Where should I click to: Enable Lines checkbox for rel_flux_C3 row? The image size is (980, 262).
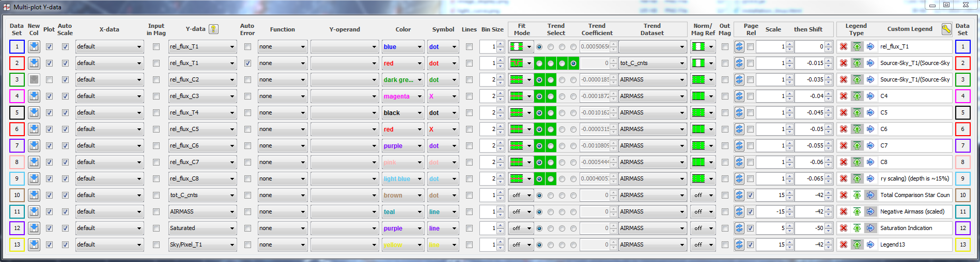click(x=469, y=96)
